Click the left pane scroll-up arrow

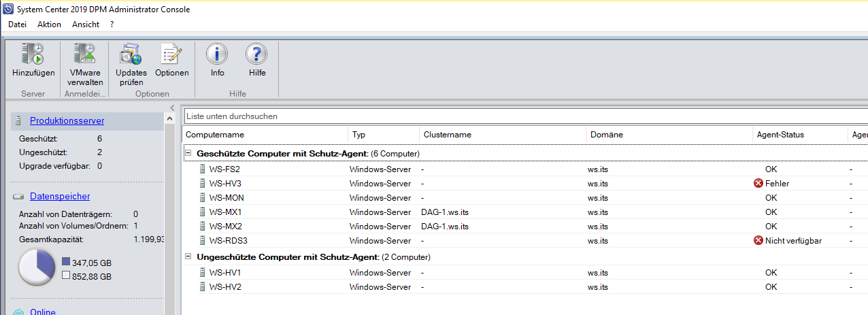[169, 120]
